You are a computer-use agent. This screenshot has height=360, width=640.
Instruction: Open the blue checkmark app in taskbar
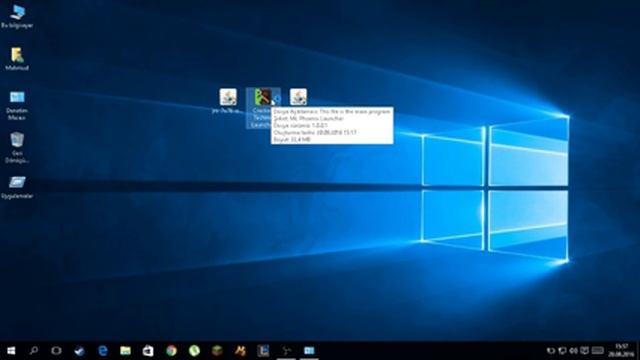pyautogui.click(x=79, y=351)
